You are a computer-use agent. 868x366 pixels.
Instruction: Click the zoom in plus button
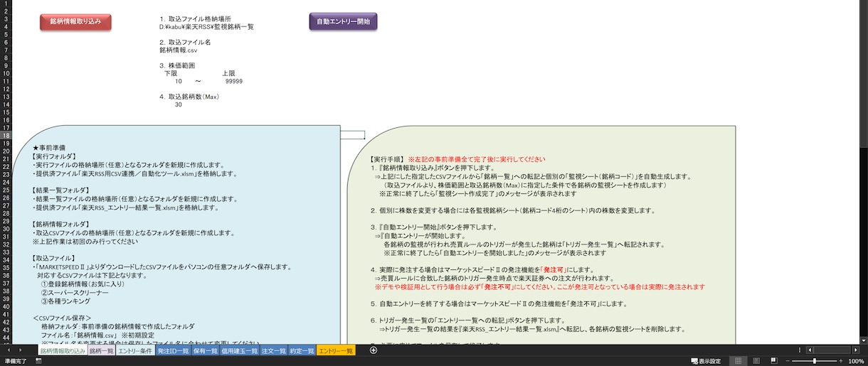[840, 361]
